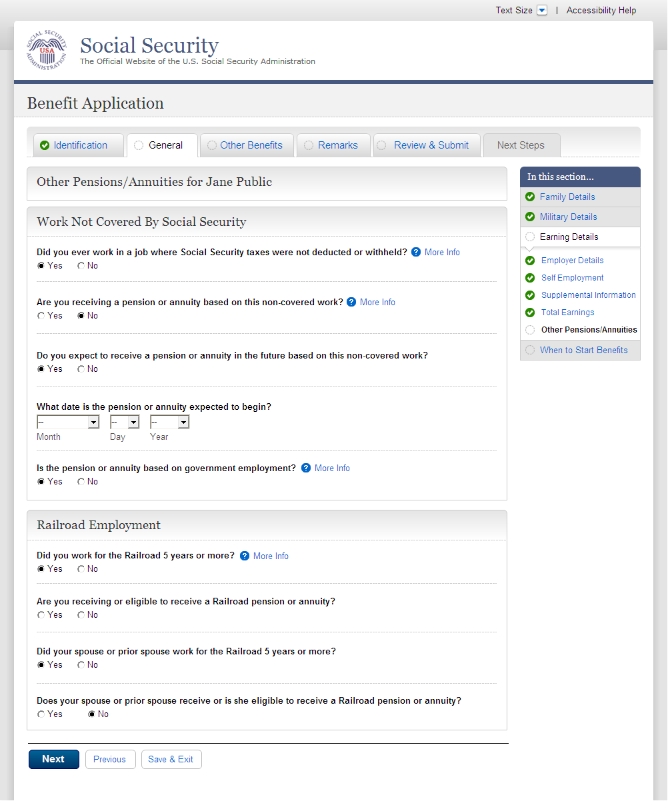Click green checkmark icon beside Self Employment

tap(530, 278)
